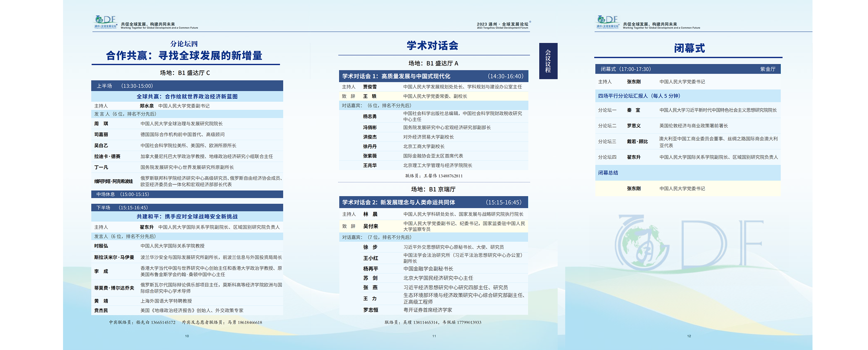Select the 会议议程 side tab
Screen dimensions: 868x350
pyautogui.click(x=548, y=61)
